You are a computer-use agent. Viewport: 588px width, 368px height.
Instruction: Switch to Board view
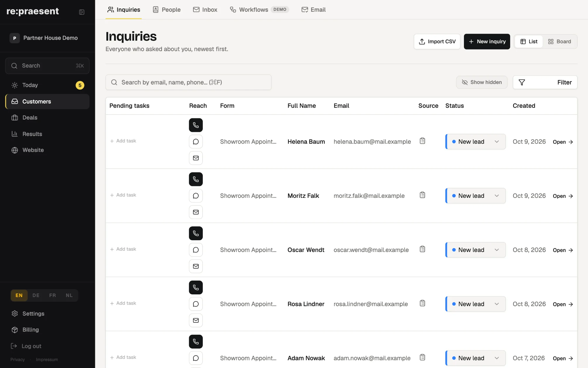pos(559,42)
